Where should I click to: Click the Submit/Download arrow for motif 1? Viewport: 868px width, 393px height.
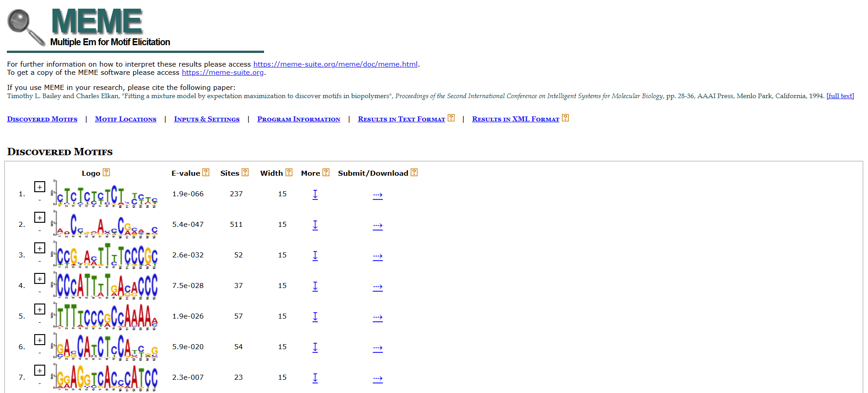click(x=378, y=195)
